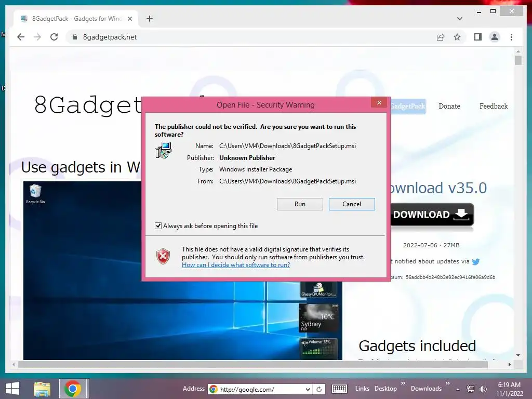Open the tab search chevron
Screen dimensions: 532x399
[x=459, y=19]
